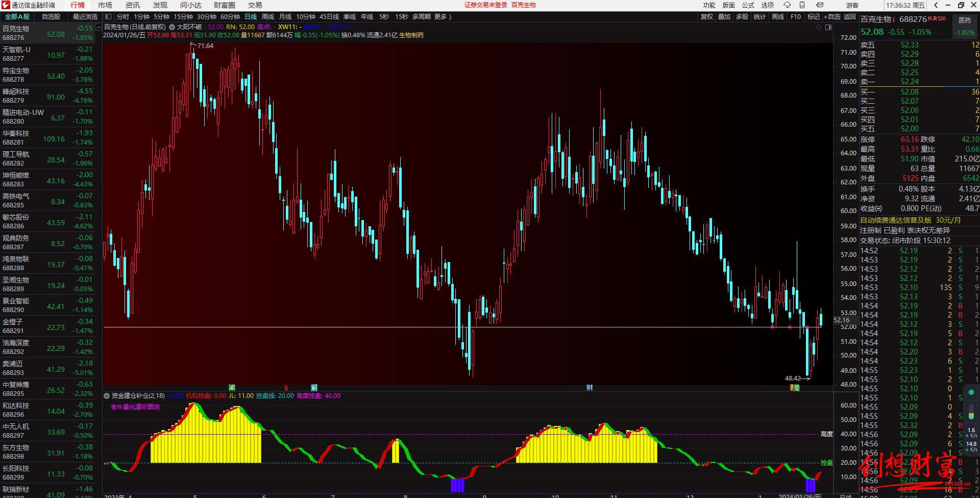The height and width of the screenshot is (498, 980).
Task: Click the 游客 user label
Action: (x=852, y=5)
